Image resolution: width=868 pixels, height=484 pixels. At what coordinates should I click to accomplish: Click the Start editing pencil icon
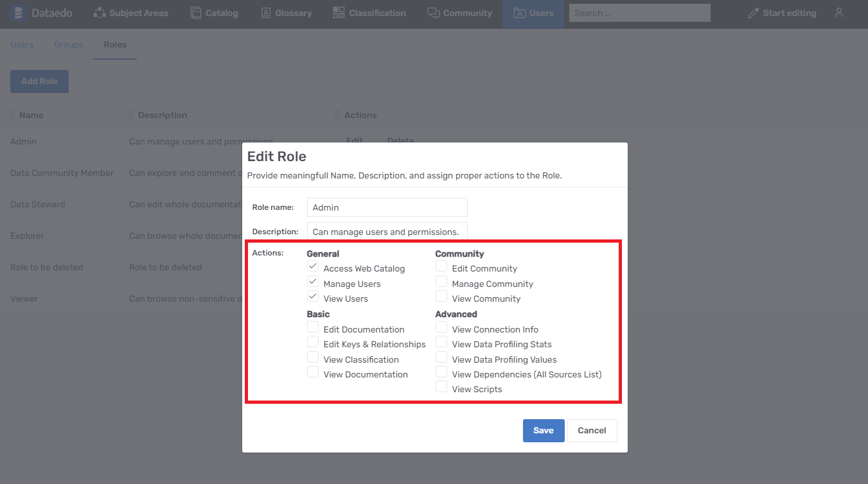753,13
